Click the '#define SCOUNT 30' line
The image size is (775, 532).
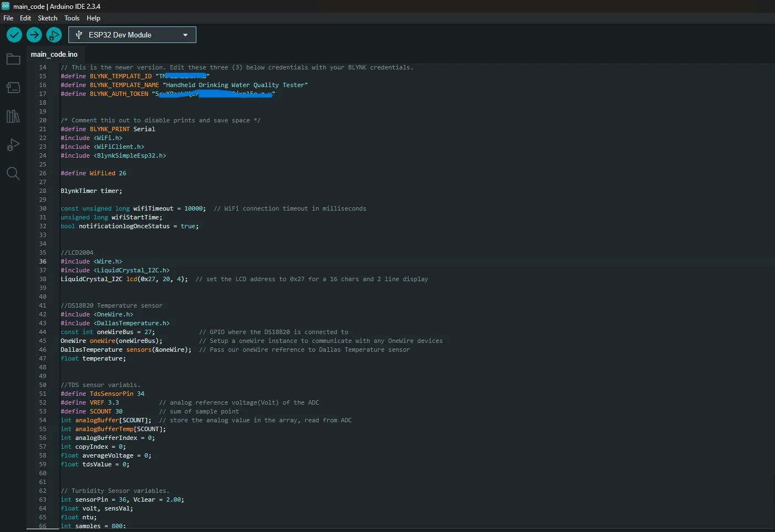[x=92, y=411]
